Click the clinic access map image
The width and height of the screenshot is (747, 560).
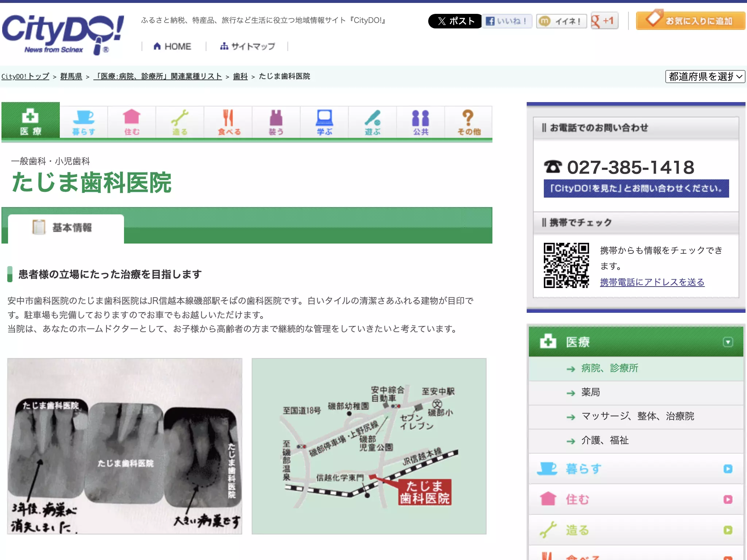click(369, 446)
